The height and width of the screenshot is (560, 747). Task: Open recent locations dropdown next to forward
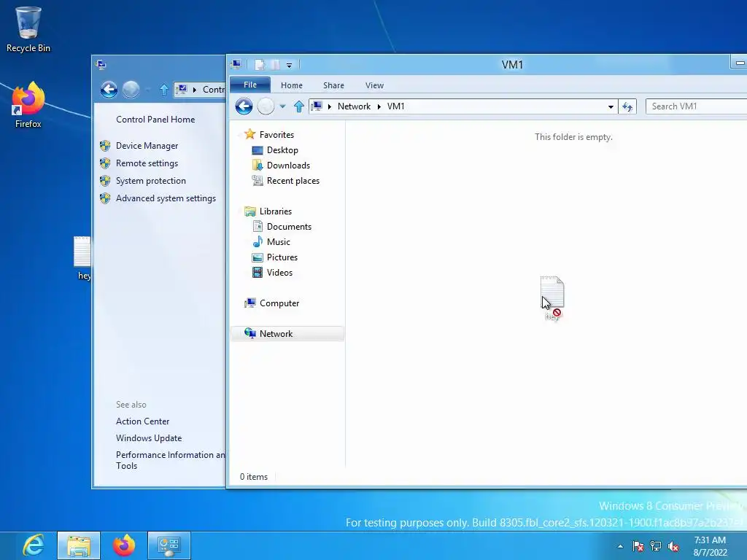point(282,106)
